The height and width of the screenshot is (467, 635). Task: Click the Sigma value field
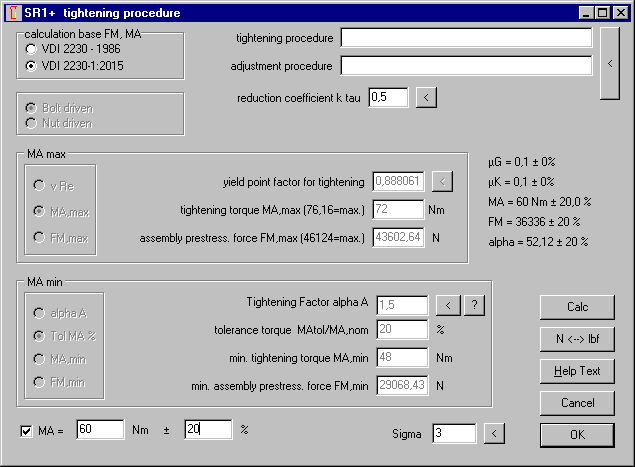coord(454,433)
